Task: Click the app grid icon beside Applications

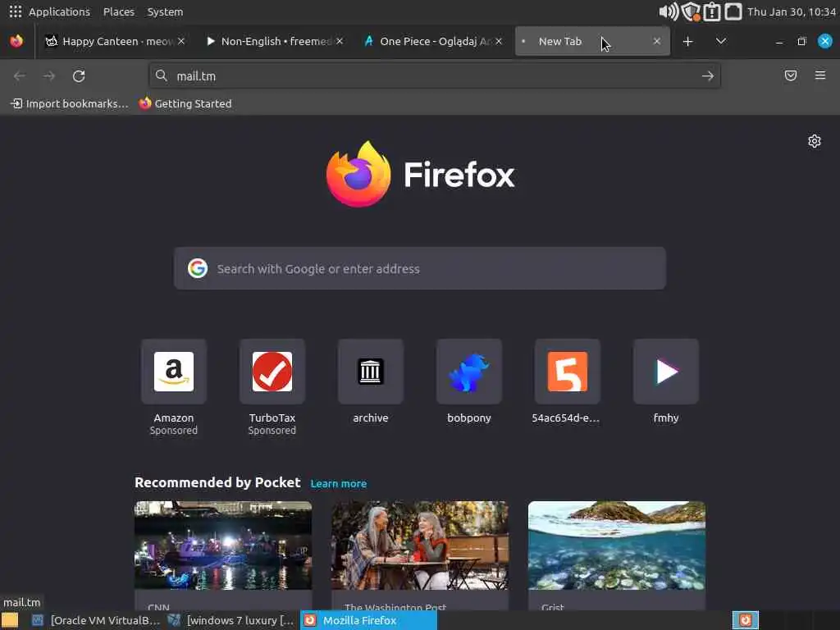Action: pos(16,11)
